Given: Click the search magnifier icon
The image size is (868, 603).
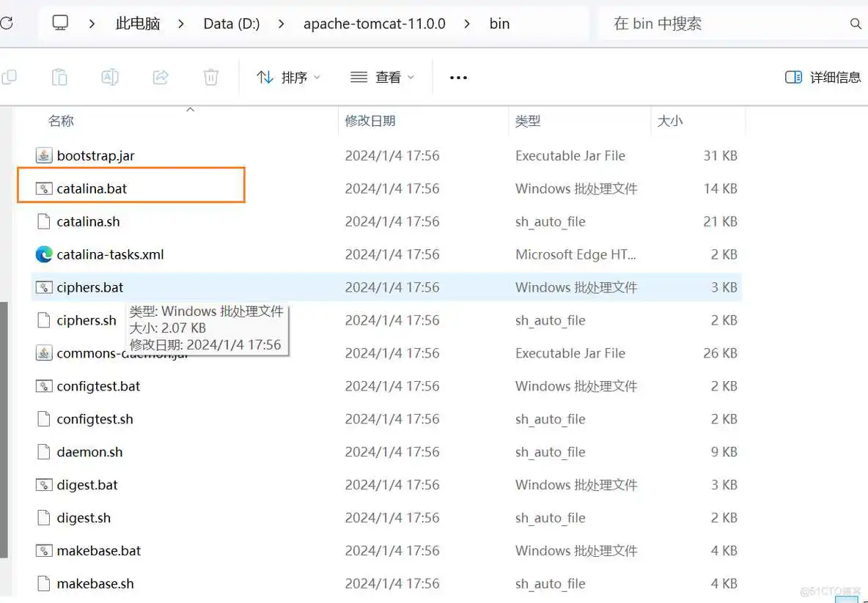Looking at the screenshot, I should coord(856,23).
